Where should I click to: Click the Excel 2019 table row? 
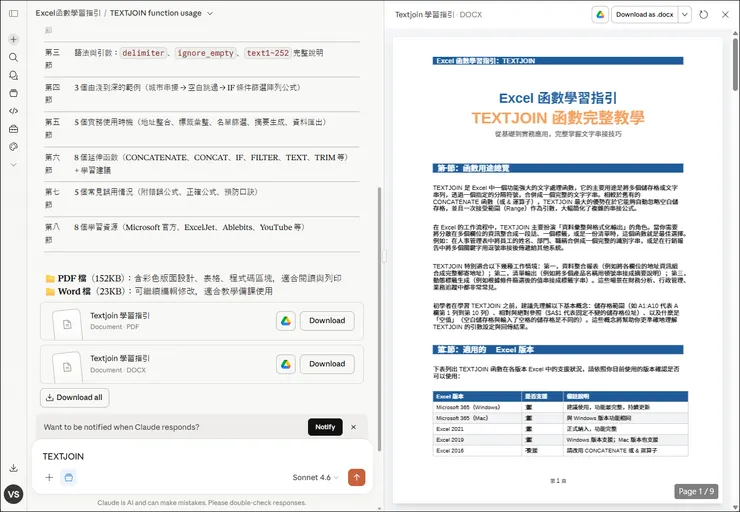[x=560, y=440]
